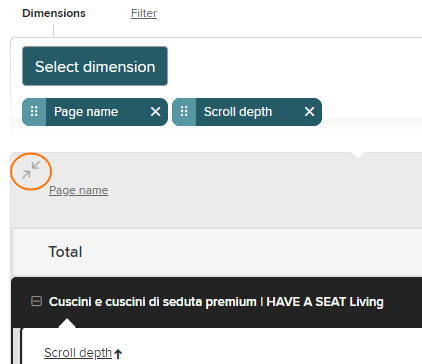Viewport: 422px width, 364px height.
Task: Click the Page name chip label
Action: click(x=86, y=112)
